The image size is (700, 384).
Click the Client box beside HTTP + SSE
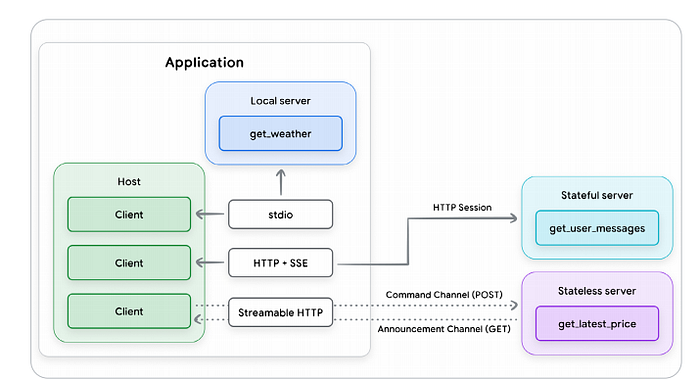[x=129, y=263]
